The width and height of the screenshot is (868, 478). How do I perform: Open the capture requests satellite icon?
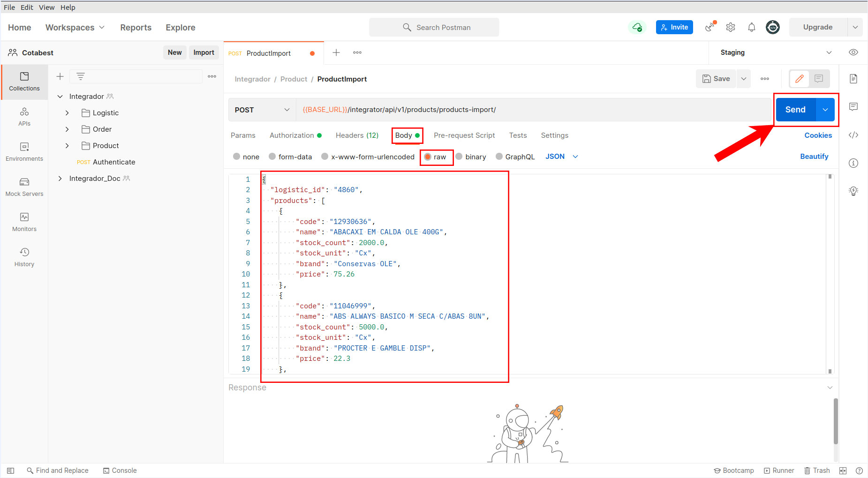click(x=711, y=27)
